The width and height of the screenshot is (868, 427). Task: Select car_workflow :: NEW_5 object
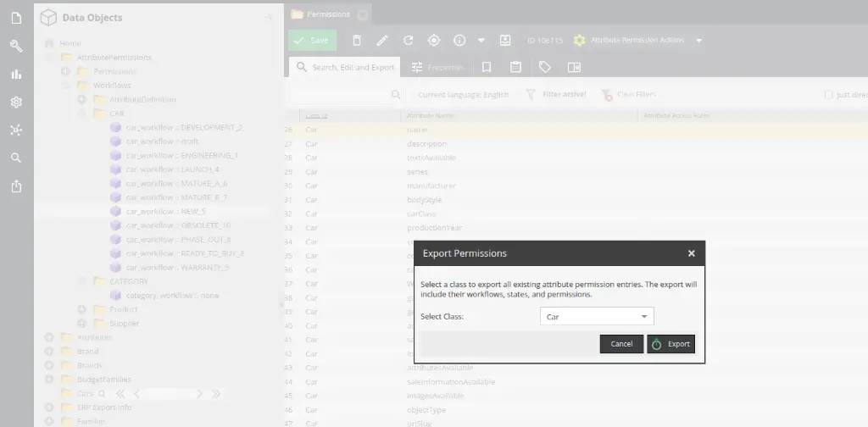pyautogui.click(x=166, y=211)
